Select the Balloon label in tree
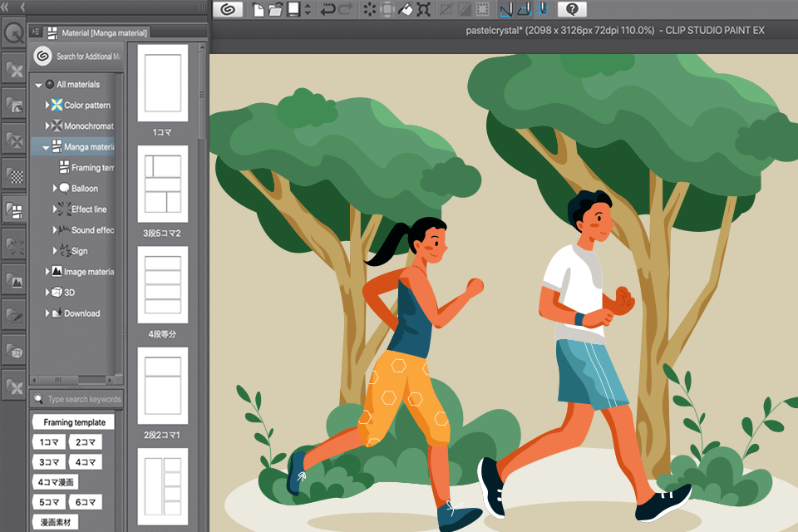Image resolution: width=798 pixels, height=532 pixels. click(x=85, y=189)
